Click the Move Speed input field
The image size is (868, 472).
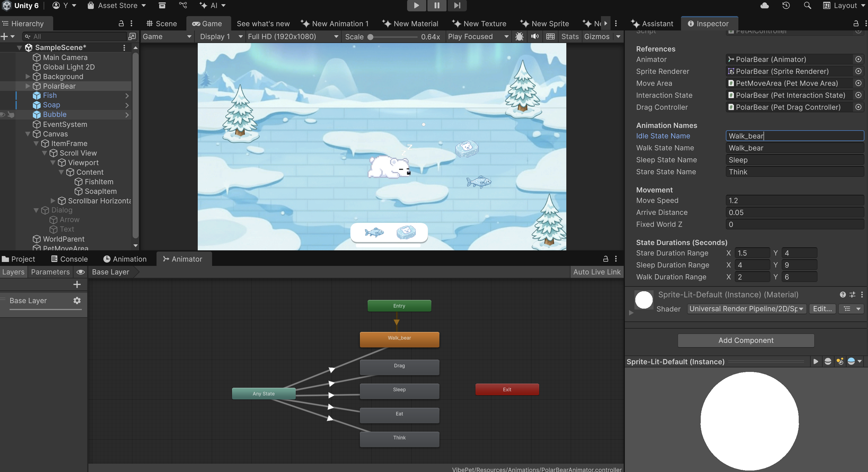[x=795, y=200]
